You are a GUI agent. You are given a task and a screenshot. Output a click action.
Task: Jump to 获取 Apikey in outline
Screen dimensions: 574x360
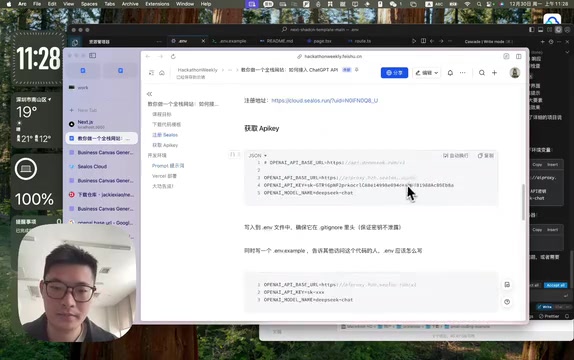pyautogui.click(x=165, y=145)
